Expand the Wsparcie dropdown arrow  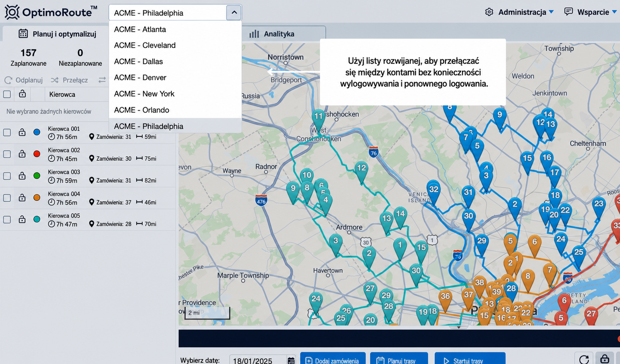[615, 12]
